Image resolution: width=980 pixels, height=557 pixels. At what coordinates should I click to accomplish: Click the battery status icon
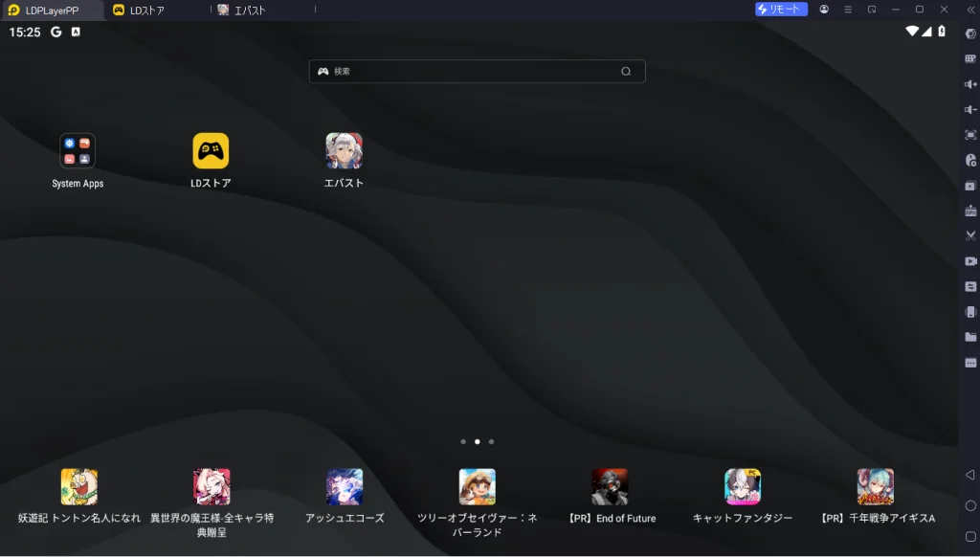tap(942, 32)
